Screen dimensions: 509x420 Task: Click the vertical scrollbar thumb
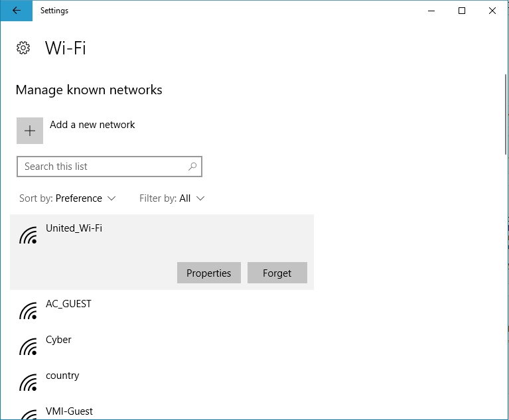(x=506, y=114)
